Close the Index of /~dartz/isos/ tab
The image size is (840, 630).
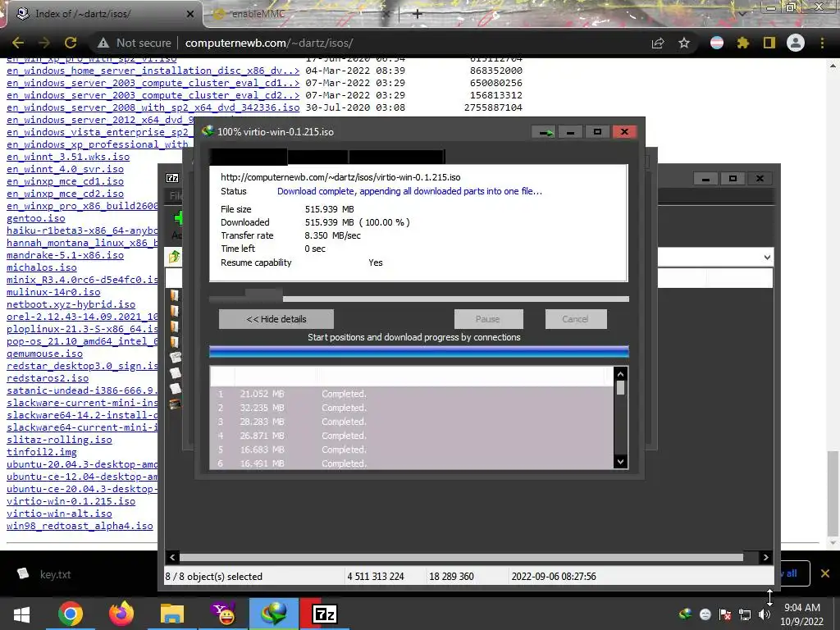coord(190,14)
